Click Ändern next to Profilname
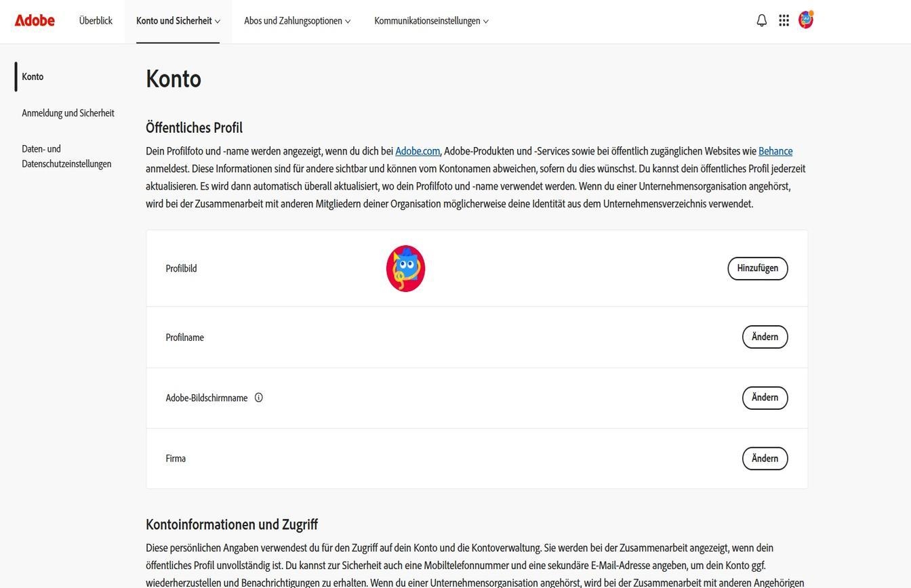 765,337
